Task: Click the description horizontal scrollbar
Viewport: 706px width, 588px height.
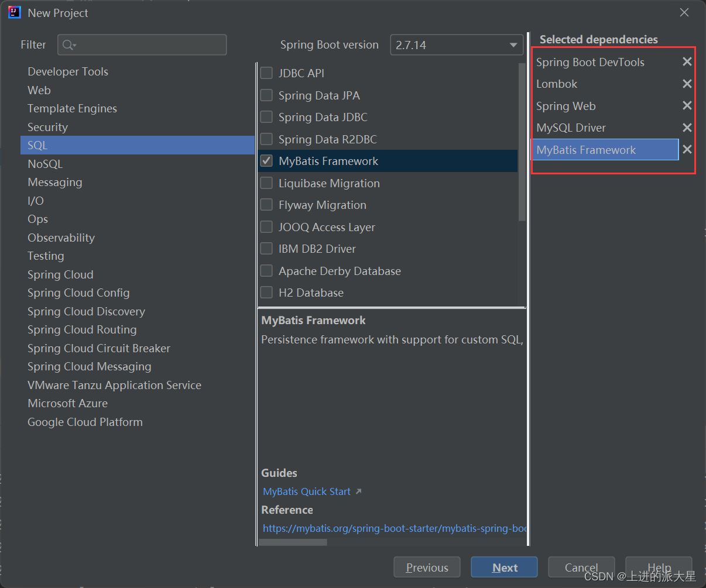Action: [x=293, y=542]
